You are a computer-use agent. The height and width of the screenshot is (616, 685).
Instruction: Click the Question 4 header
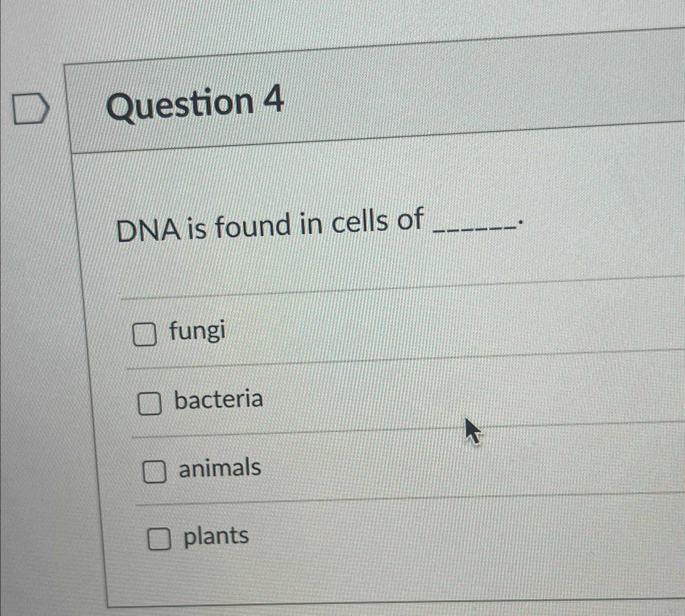pyautogui.click(x=194, y=103)
